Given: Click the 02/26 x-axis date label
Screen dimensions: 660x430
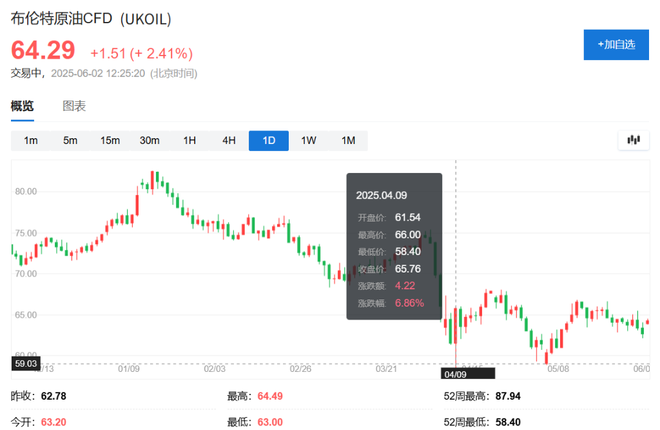Looking at the screenshot, I should tap(300, 369).
